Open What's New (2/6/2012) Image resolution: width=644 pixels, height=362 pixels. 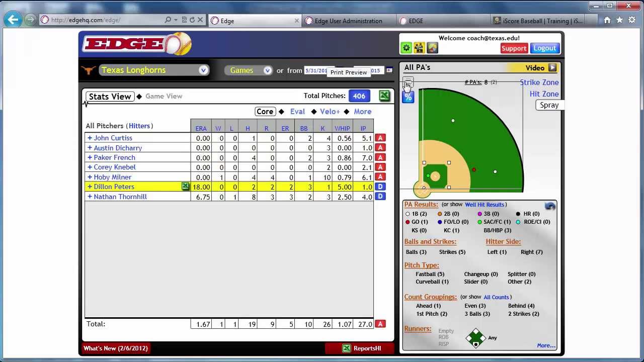click(x=116, y=348)
